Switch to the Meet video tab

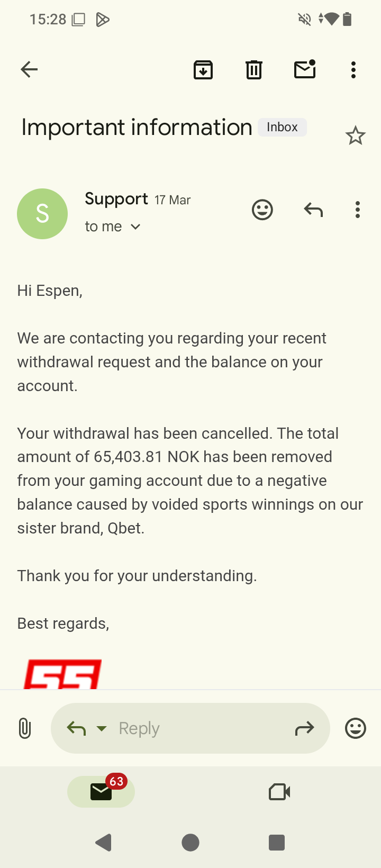[x=279, y=792]
